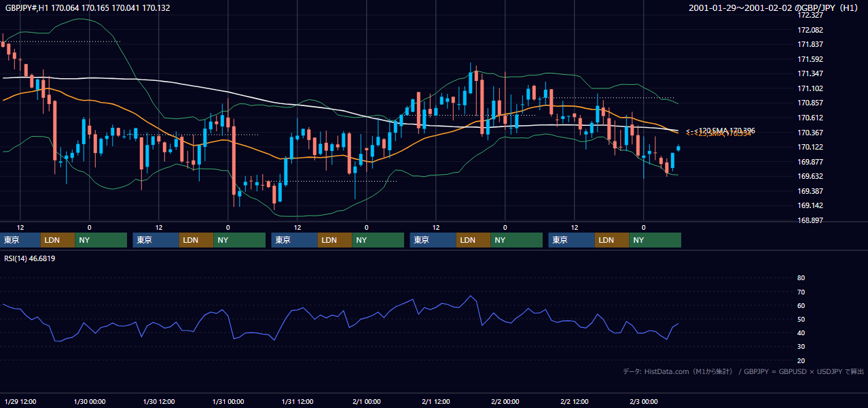This screenshot has width=868, height=408.
Task: Pick the 170.612 price axis label
Action: 811,118
